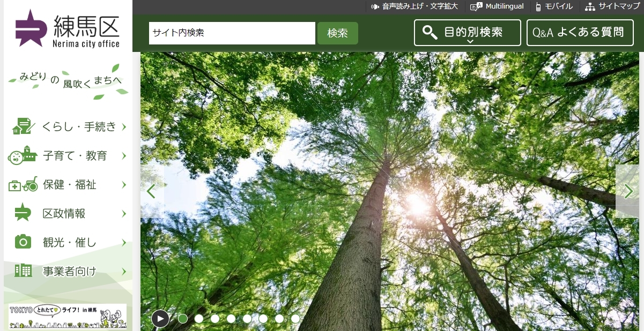Expand 目的別検索 using its down chevron
Image resolution: width=644 pixels, height=331 pixels.
point(470,41)
